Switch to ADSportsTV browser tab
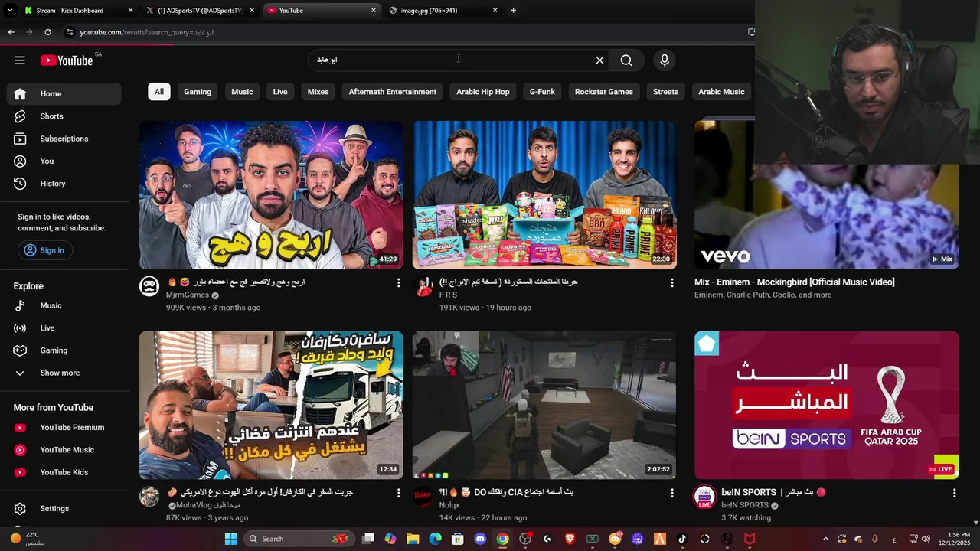Screen dimensions: 980x551 click(x=201, y=11)
